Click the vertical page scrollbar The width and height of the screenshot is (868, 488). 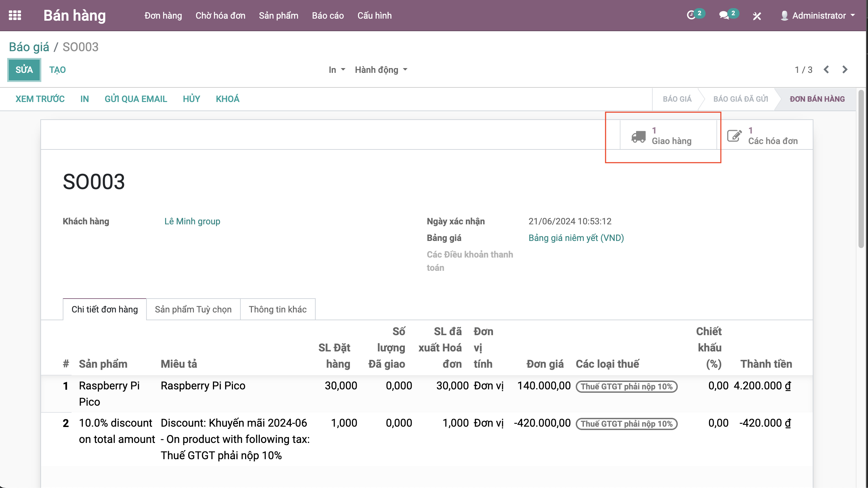pos(861,169)
